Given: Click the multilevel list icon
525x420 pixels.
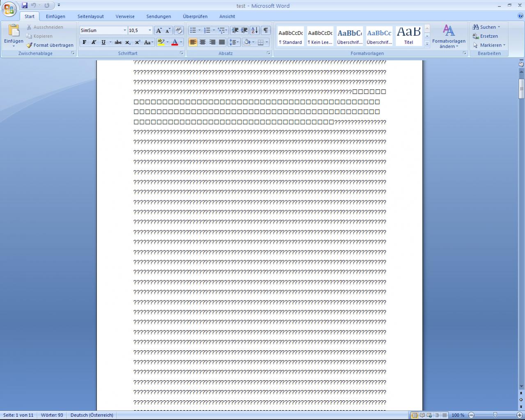Looking at the screenshot, I should (x=221, y=30).
